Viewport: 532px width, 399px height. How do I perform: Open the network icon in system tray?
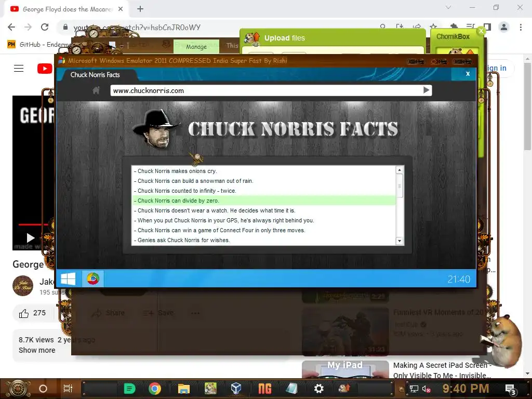tap(414, 389)
